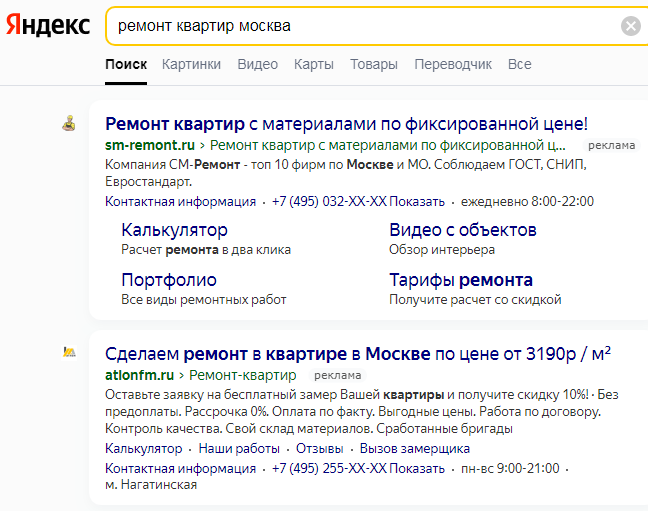This screenshot has width=648, height=511.
Task: Open the ad titled Сделаем ремонт в квартире в Москве
Action: [358, 353]
